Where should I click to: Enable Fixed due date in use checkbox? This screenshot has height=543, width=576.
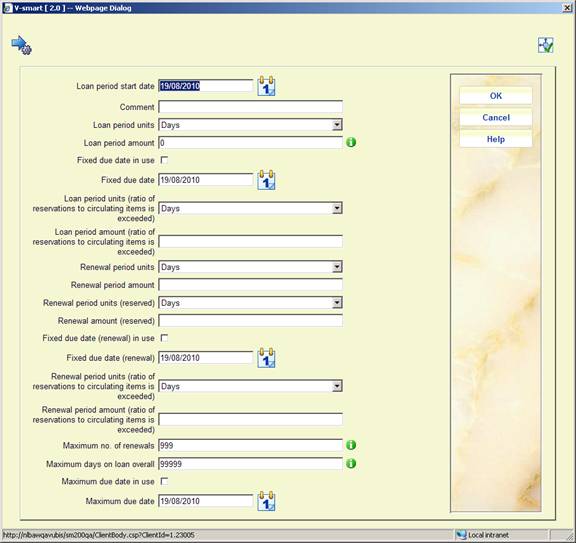coord(165,160)
